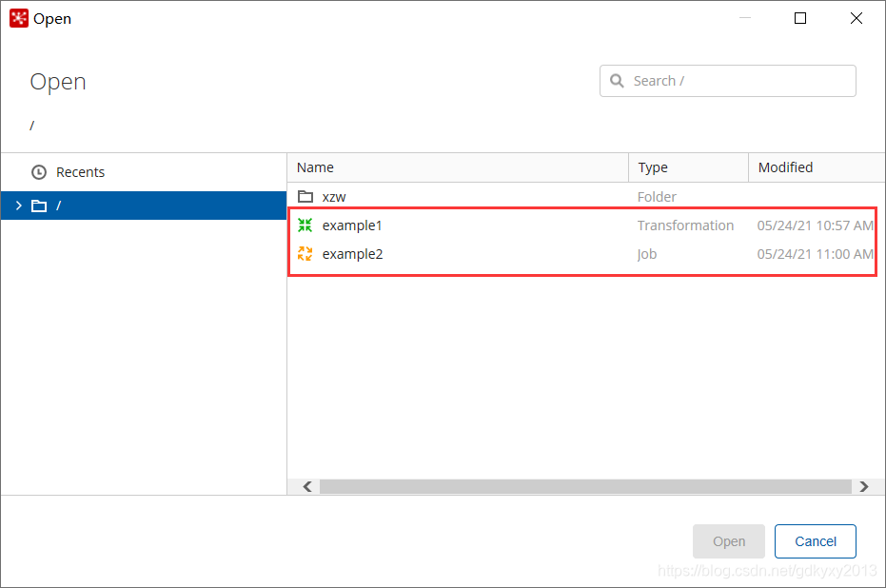The height and width of the screenshot is (588, 886).
Task: Click the Job type cell
Action: point(647,254)
